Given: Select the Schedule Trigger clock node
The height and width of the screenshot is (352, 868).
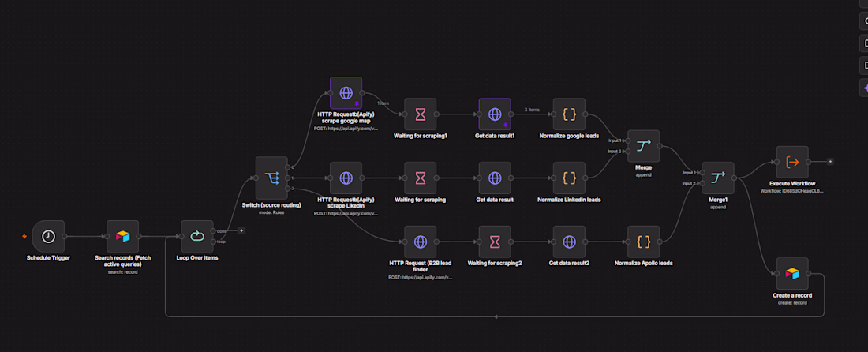Looking at the screenshot, I should [49, 236].
